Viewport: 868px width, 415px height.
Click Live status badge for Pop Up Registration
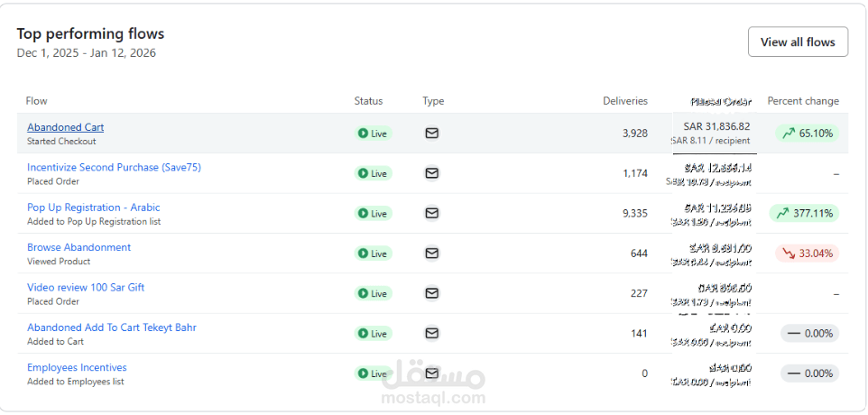[x=374, y=213]
